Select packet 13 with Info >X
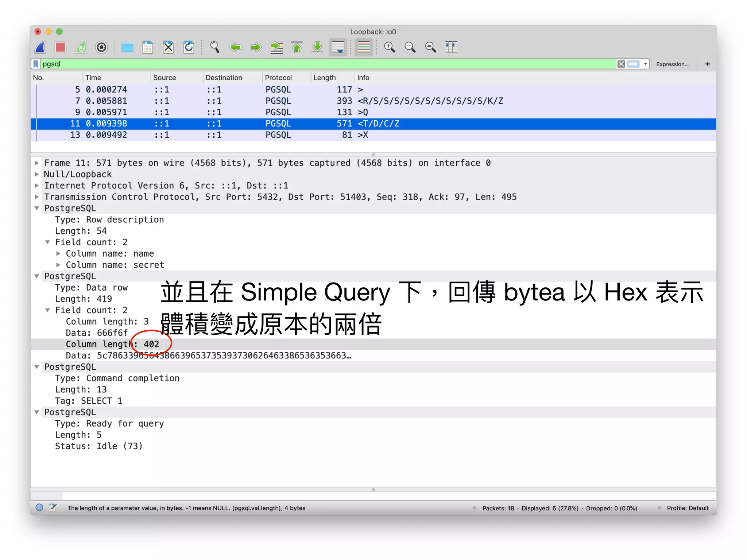Viewport: 747px width, 560px height. click(x=373, y=135)
